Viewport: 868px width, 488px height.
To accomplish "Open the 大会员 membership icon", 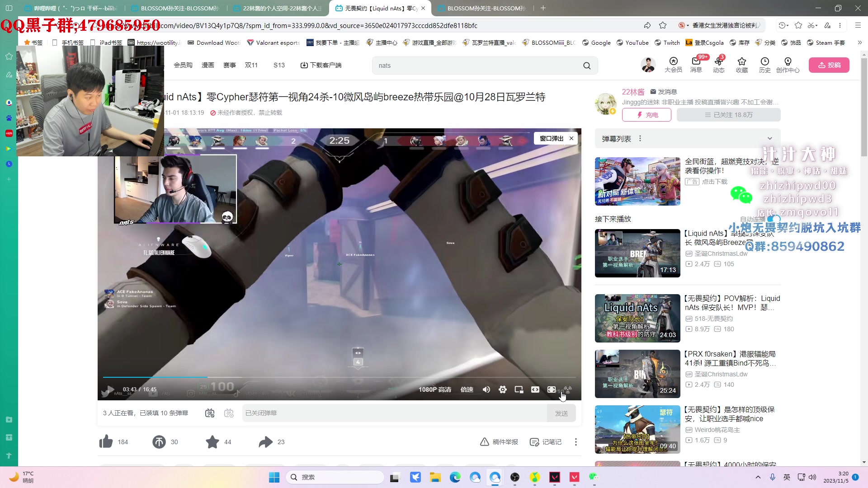I will tap(673, 65).
